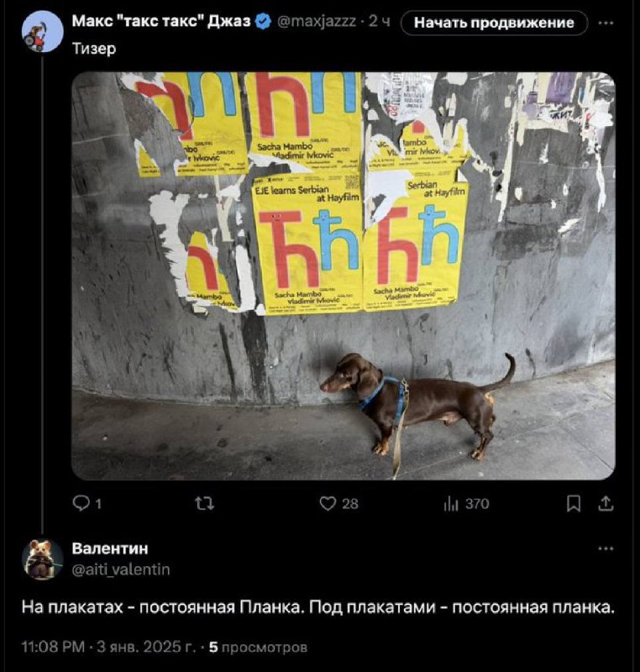Expand the more options menu on Валентин's reply
This screenshot has height=672, width=640.
click(606, 549)
